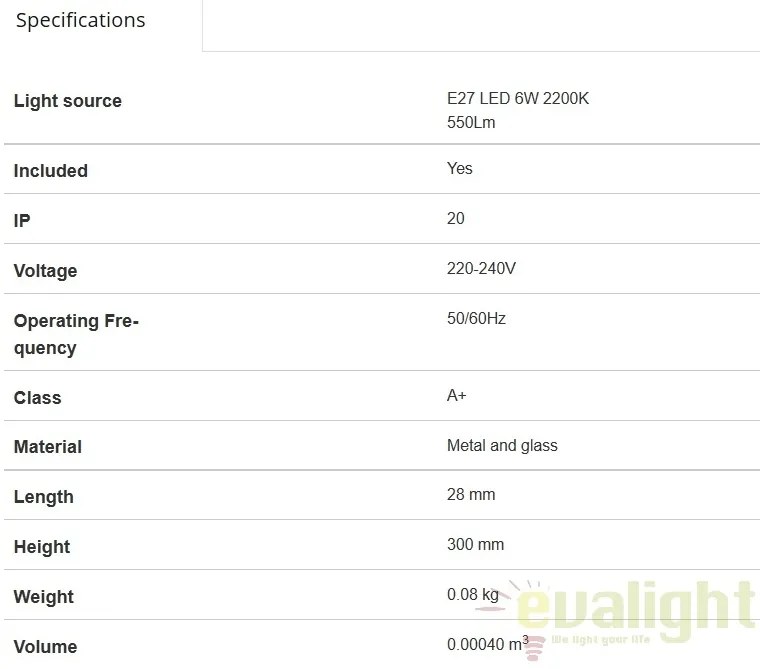
Task: Click the Length value 28 mm
Action: tap(471, 494)
